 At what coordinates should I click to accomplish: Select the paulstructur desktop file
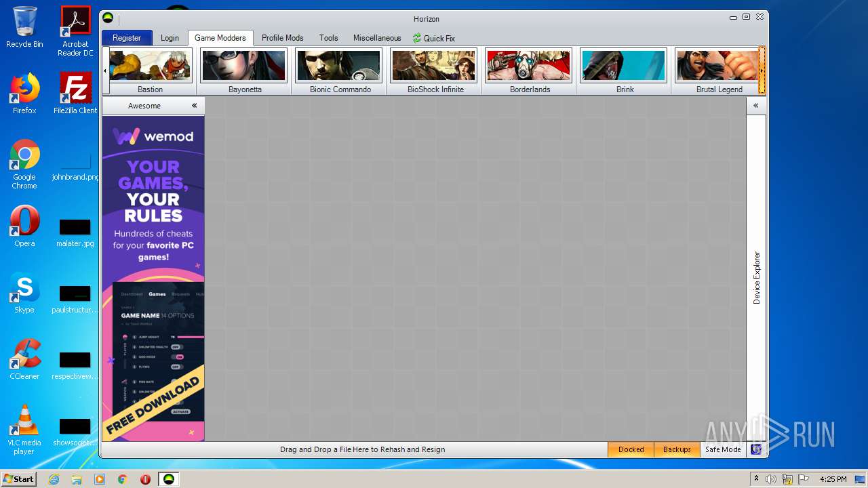point(75,300)
